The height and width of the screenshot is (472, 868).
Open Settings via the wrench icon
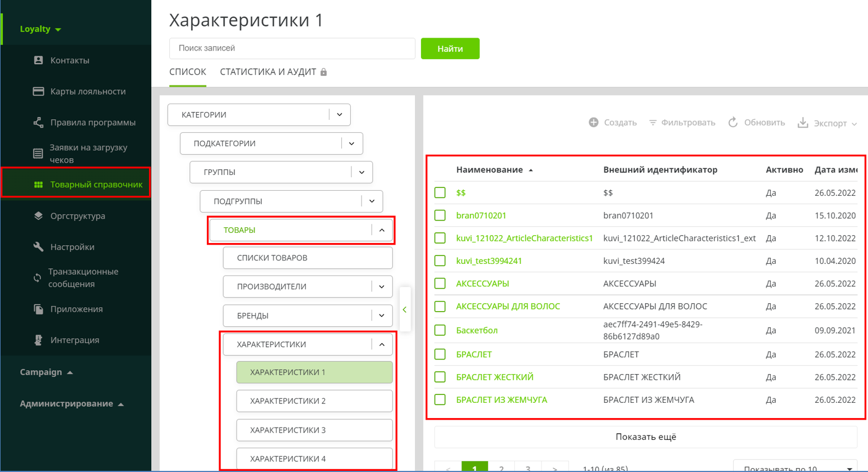[38, 247]
